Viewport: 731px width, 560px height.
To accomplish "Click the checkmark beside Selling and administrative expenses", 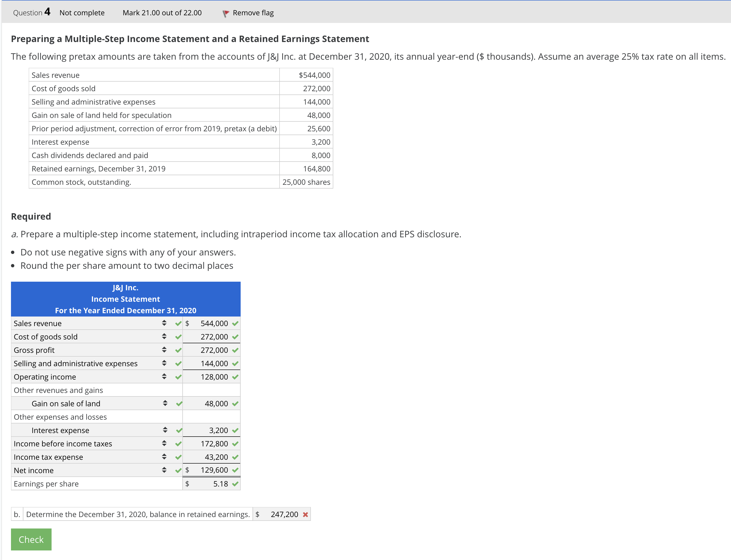I will tap(236, 363).
